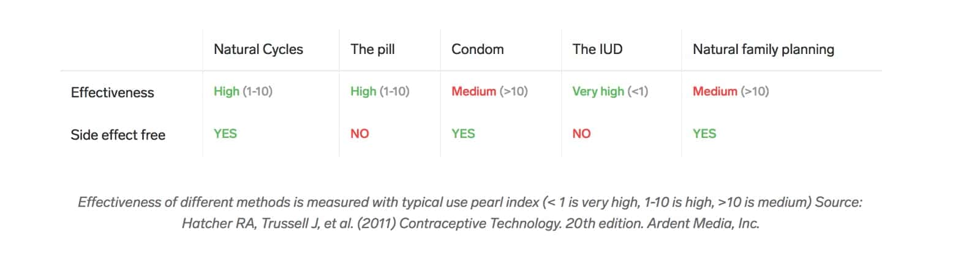Select YES under Condom column
This screenshot has height=260, width=980.
(x=463, y=134)
